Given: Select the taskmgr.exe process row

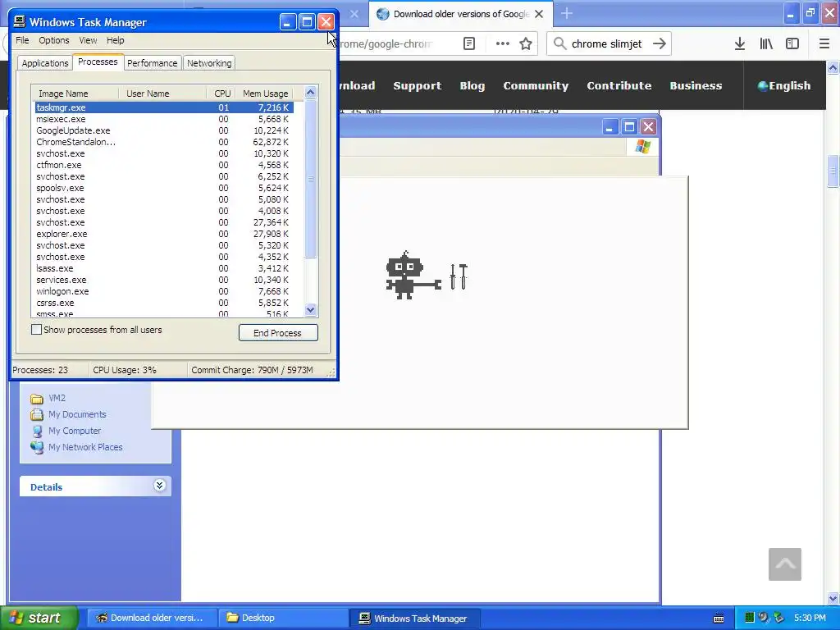Looking at the screenshot, I should (163, 107).
